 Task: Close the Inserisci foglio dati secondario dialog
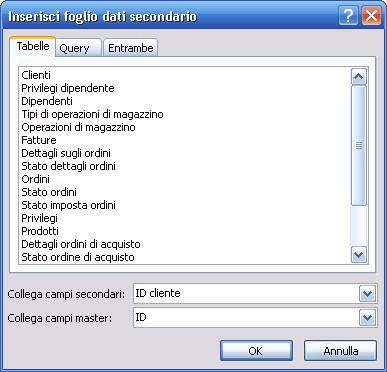371,16
